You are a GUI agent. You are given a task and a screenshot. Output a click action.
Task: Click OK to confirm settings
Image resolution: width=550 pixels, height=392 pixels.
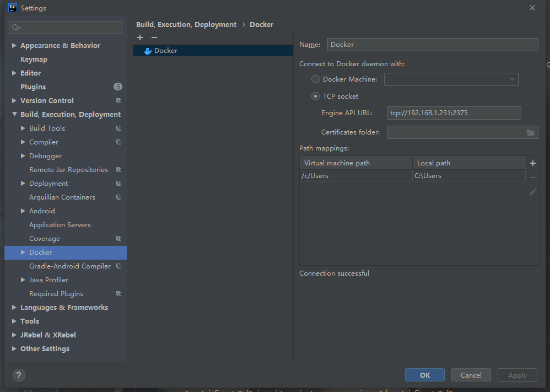(425, 375)
